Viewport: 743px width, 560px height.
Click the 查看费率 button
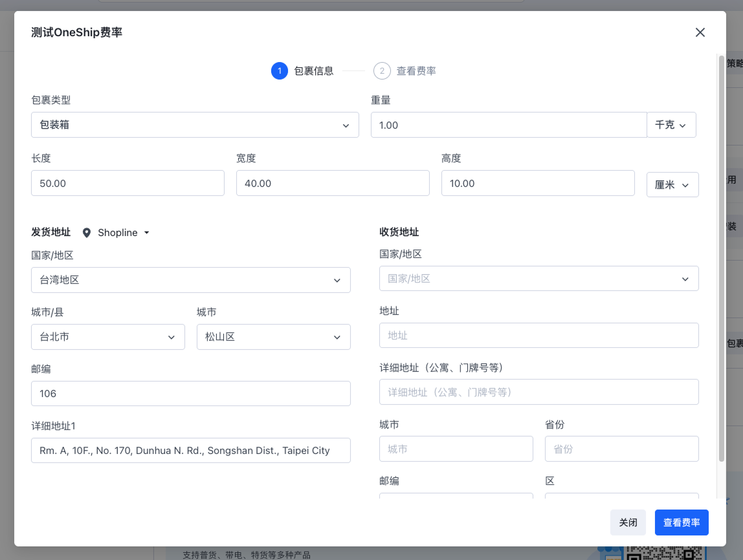pyautogui.click(x=682, y=522)
